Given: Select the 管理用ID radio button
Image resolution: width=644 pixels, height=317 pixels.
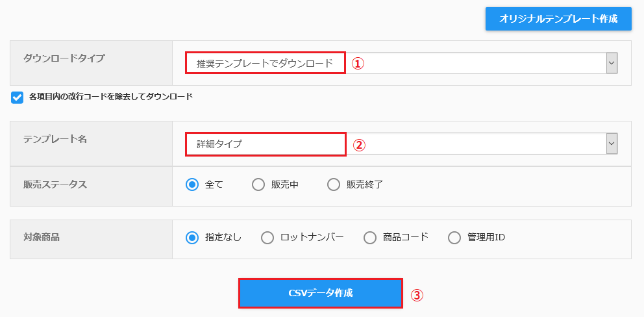Looking at the screenshot, I should [454, 238].
